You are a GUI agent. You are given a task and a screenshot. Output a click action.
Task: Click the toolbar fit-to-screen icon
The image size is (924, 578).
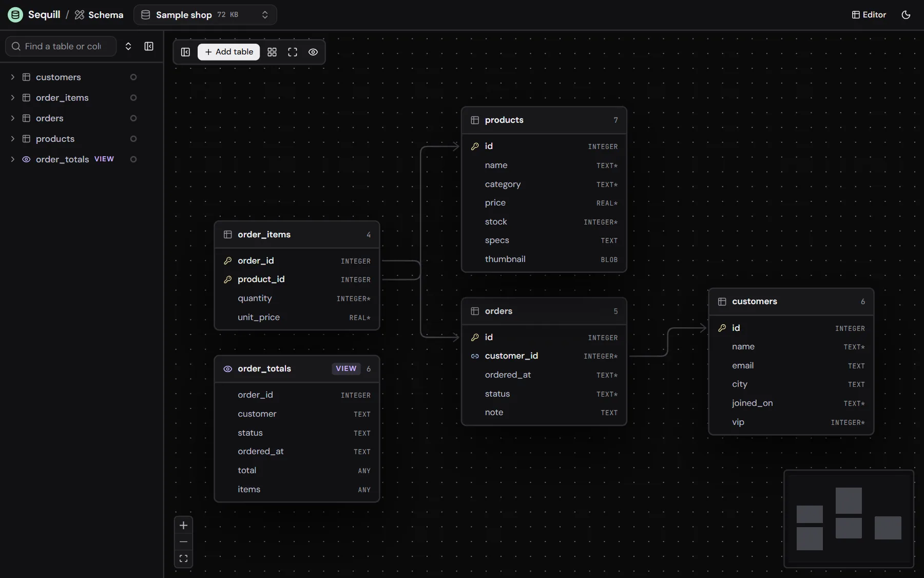pos(293,52)
